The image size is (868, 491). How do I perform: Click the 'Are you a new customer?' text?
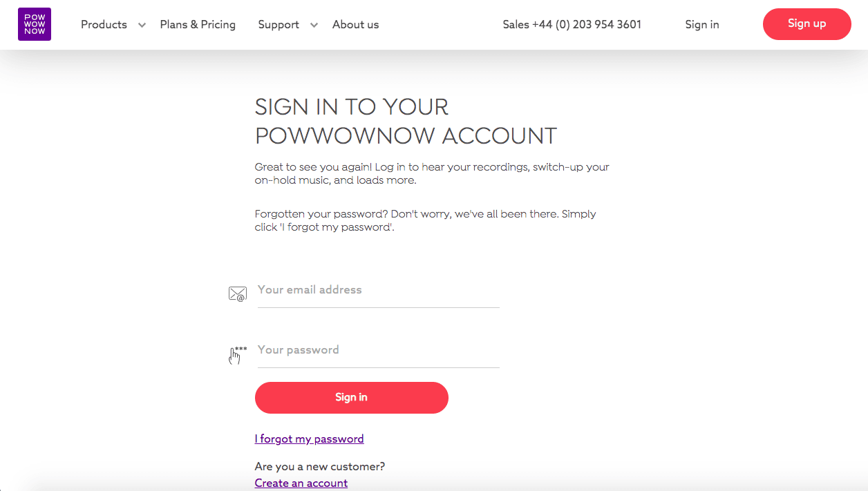tap(319, 467)
